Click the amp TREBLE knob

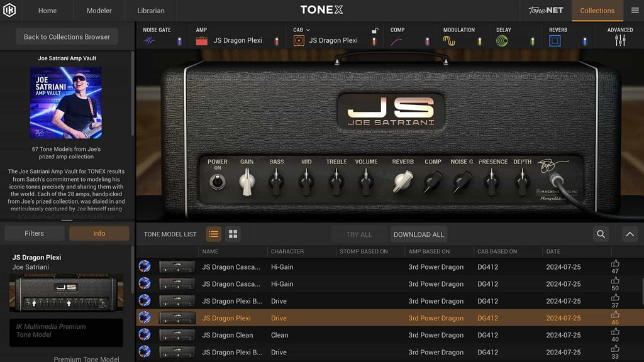336,182
